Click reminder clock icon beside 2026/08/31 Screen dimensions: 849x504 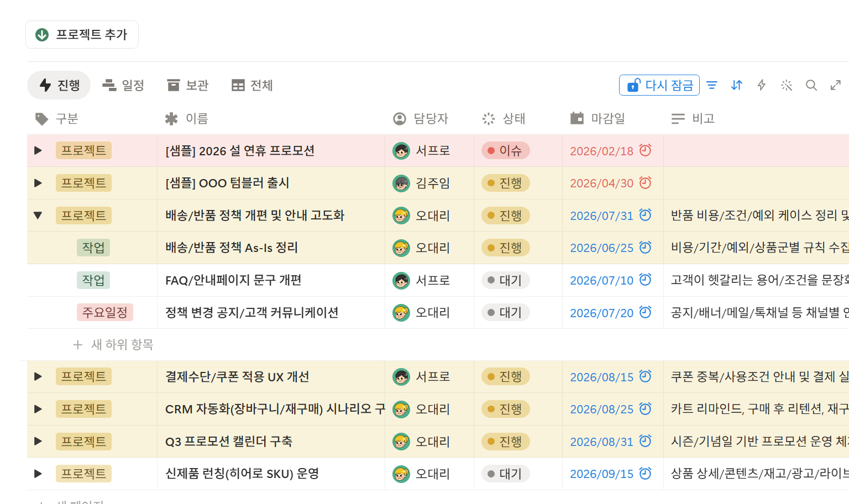(645, 440)
